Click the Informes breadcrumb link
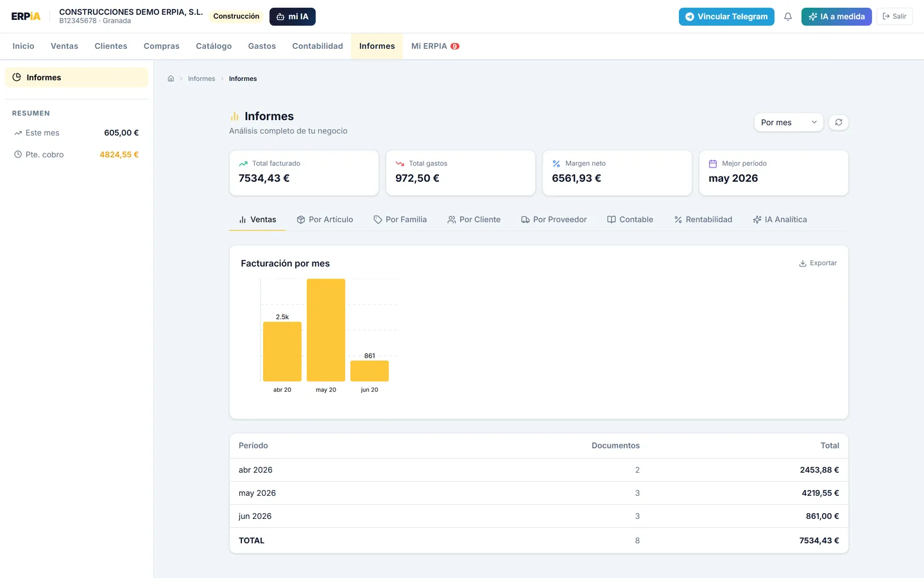Screen dimensions: 924x578 [201, 78]
